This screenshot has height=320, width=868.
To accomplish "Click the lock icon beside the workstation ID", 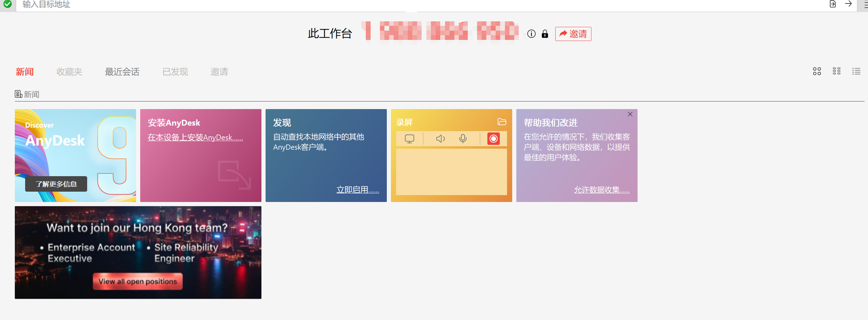I will point(545,34).
